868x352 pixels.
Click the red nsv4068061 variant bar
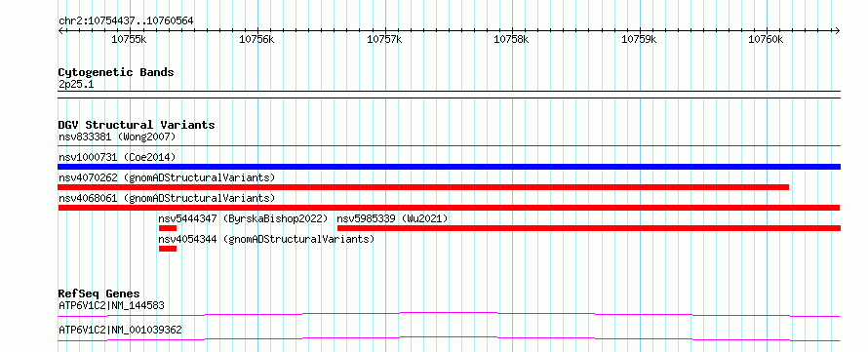pyautogui.click(x=449, y=208)
